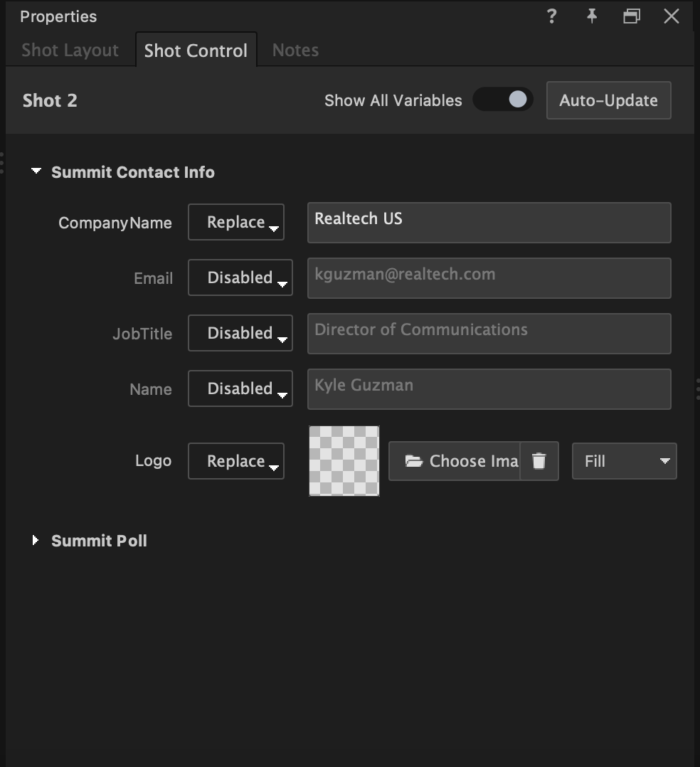
Task: Collapse the Summit Contact Info section
Action: [36, 171]
